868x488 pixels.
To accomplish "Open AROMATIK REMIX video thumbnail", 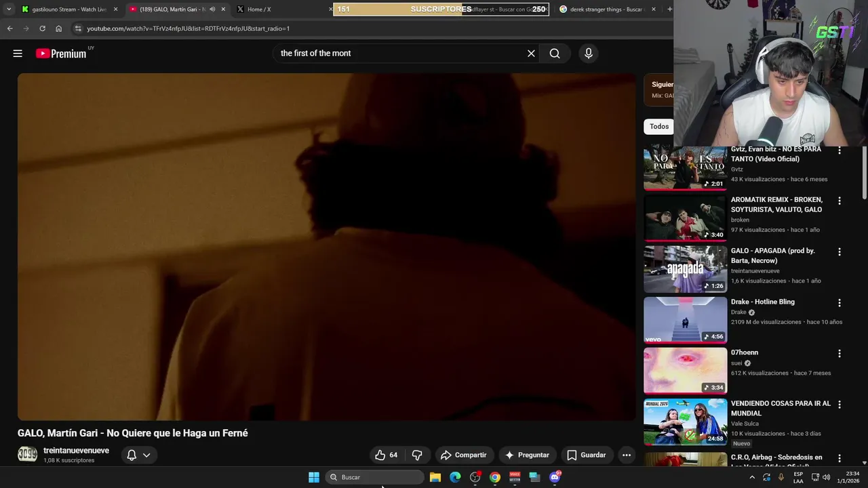I will 685,218.
